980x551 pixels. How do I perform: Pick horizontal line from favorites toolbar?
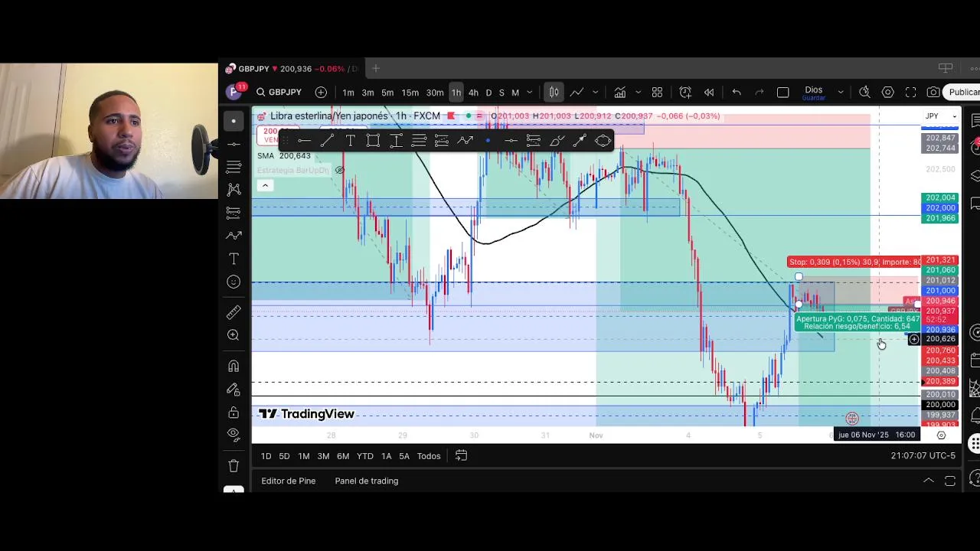point(304,140)
